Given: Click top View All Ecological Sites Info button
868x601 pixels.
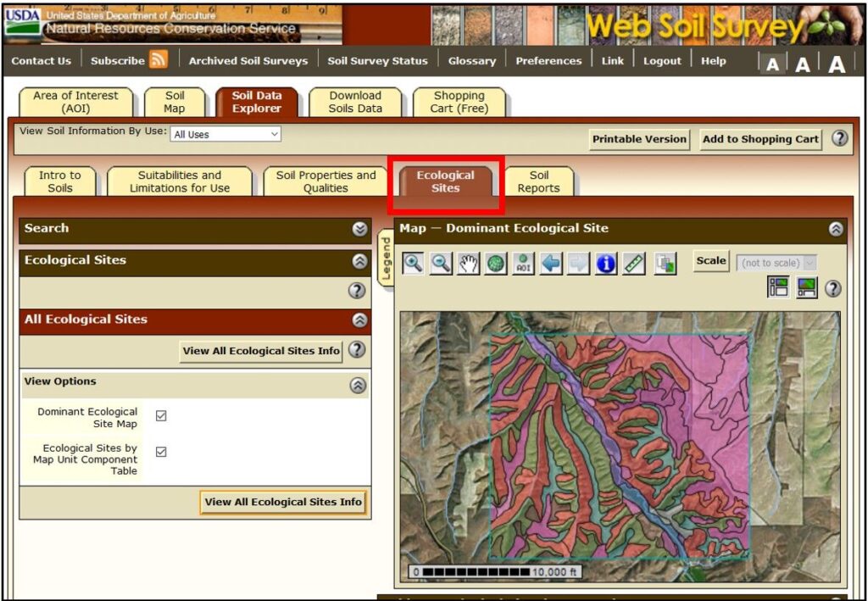Looking at the screenshot, I should coord(261,351).
